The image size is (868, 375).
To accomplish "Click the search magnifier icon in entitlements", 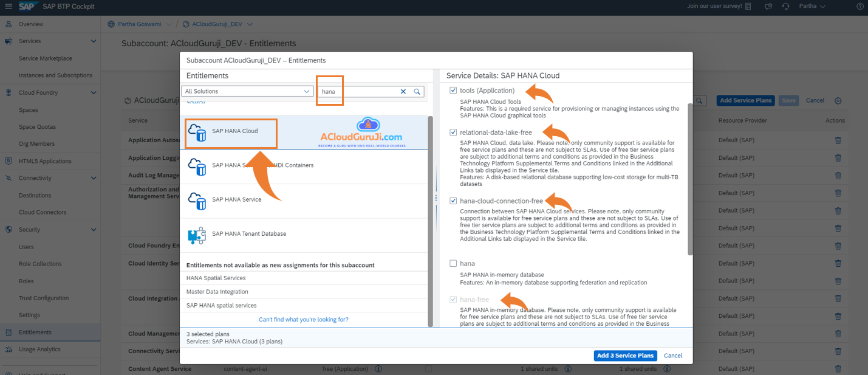I will point(417,91).
